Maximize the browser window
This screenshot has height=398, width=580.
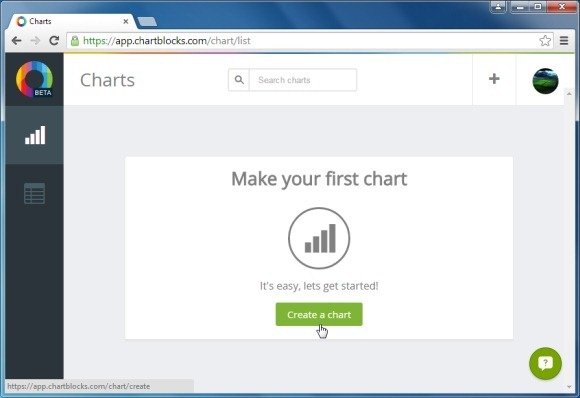pyautogui.click(x=538, y=7)
